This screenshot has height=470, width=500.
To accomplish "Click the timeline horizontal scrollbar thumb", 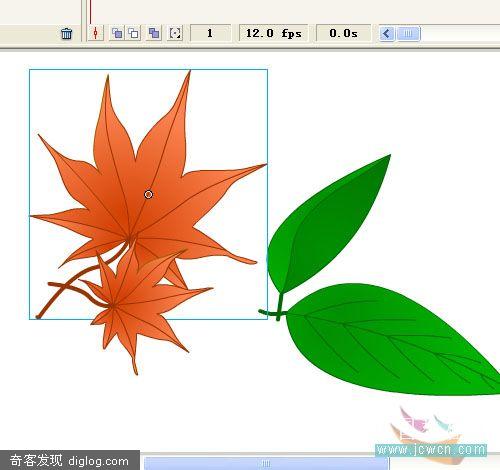I will pos(408,34).
